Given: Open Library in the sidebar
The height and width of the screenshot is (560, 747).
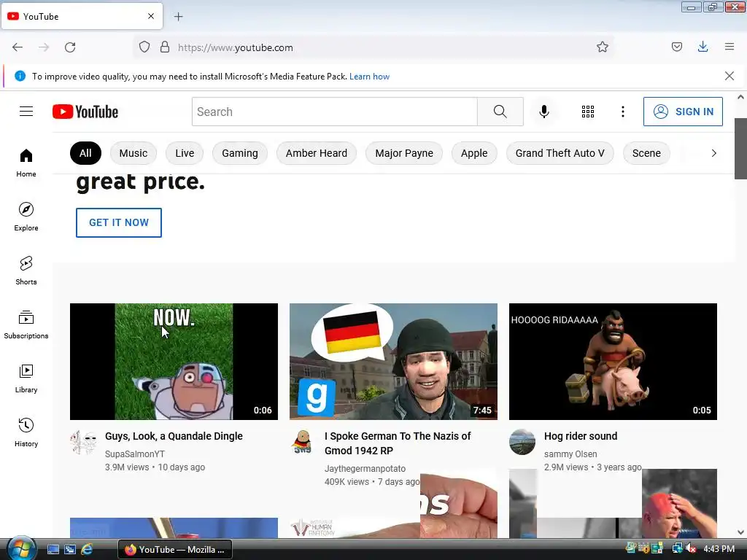Looking at the screenshot, I should [x=26, y=378].
